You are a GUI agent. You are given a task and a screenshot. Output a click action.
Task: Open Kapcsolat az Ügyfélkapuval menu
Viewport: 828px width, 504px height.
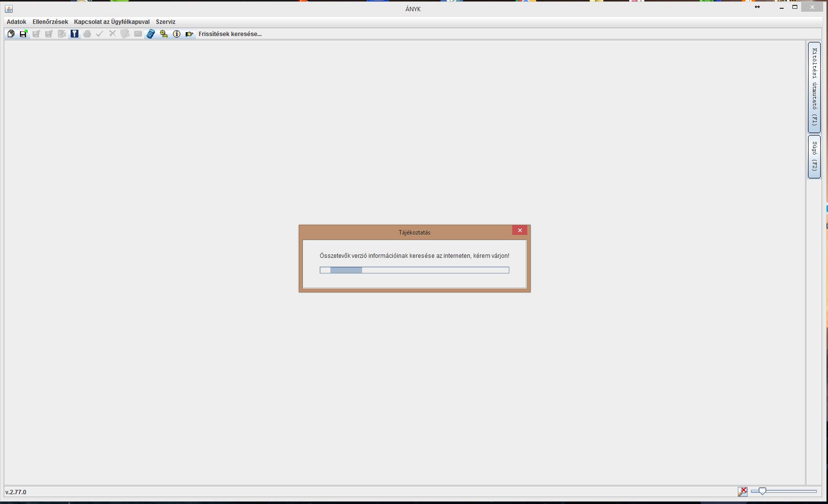coord(112,22)
